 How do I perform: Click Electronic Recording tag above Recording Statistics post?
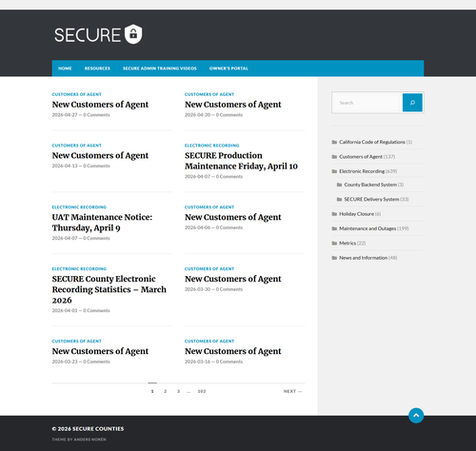coord(79,269)
